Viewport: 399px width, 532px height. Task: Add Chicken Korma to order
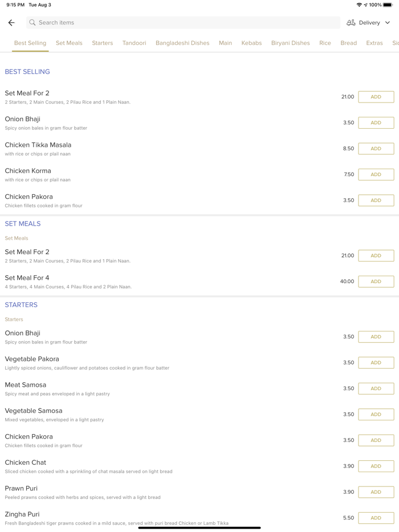376,175
